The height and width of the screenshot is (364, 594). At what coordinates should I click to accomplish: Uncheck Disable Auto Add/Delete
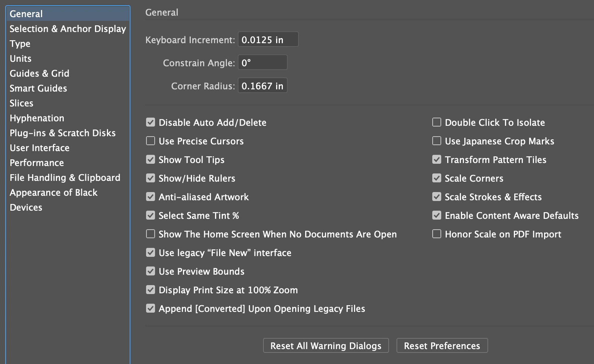pos(151,122)
